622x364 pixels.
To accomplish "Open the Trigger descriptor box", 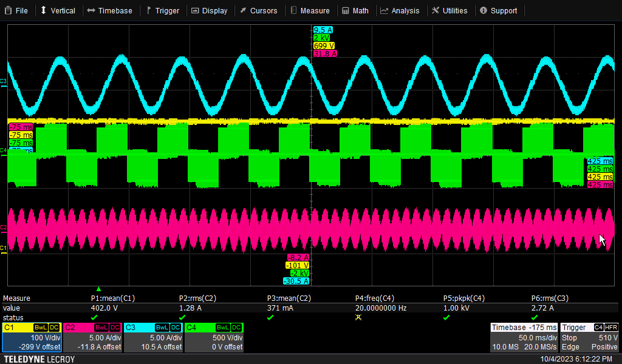I will tap(589, 337).
